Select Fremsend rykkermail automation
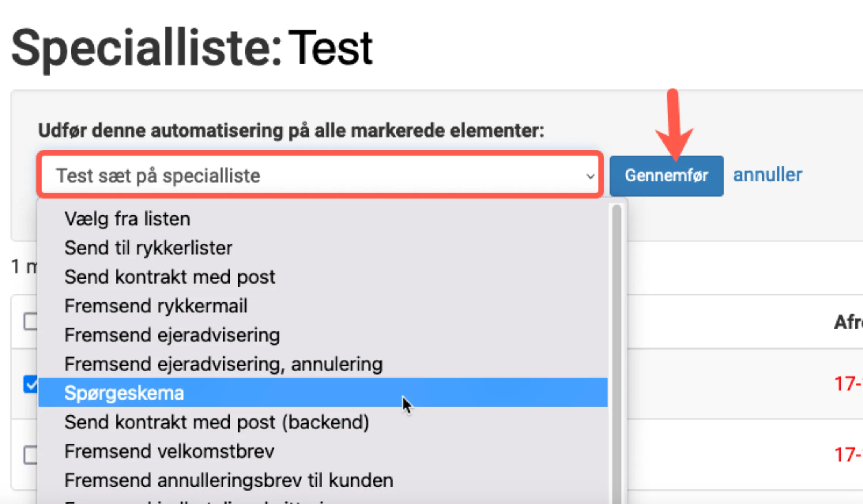 point(156,306)
